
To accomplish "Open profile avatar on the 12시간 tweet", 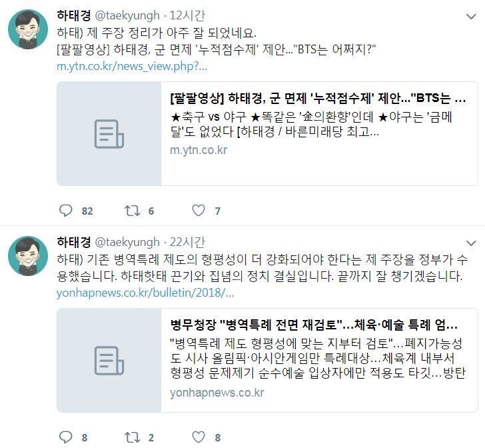I will tap(28, 29).
